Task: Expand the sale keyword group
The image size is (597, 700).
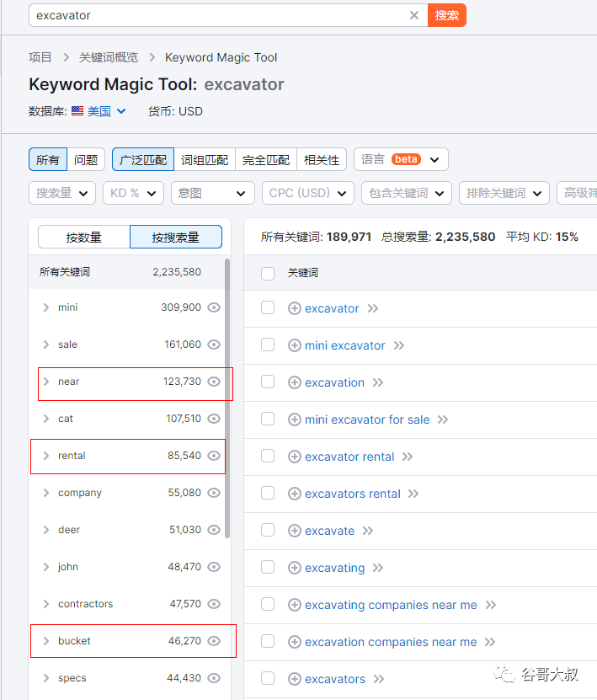Action: tap(46, 345)
